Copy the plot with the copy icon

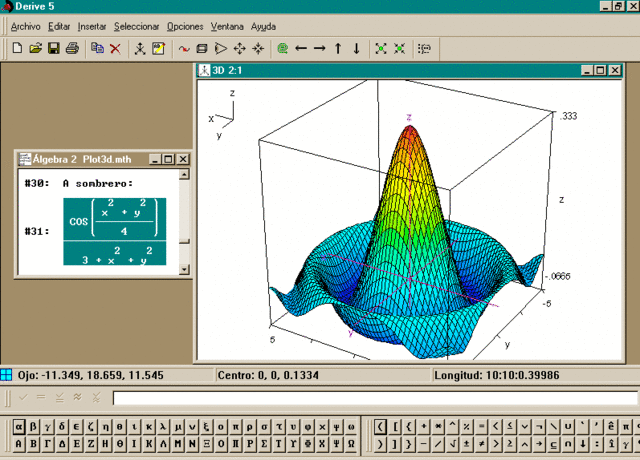pyautogui.click(x=97, y=48)
